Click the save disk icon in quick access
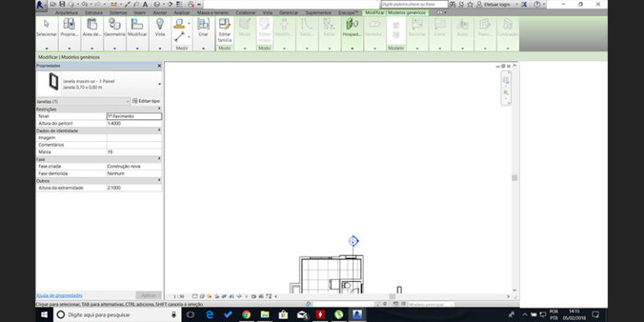This screenshot has width=644, height=322. coord(62,4)
